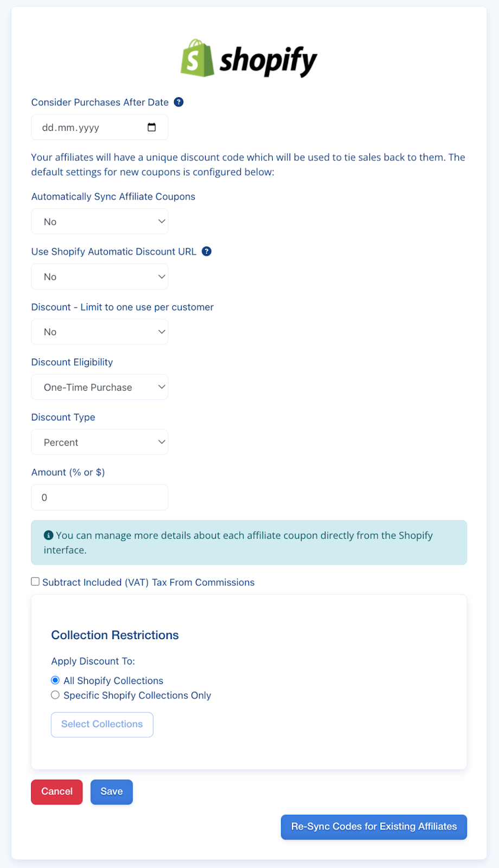The height and width of the screenshot is (868, 499).
Task: Expand the one use per customer dropdown
Action: click(x=99, y=331)
